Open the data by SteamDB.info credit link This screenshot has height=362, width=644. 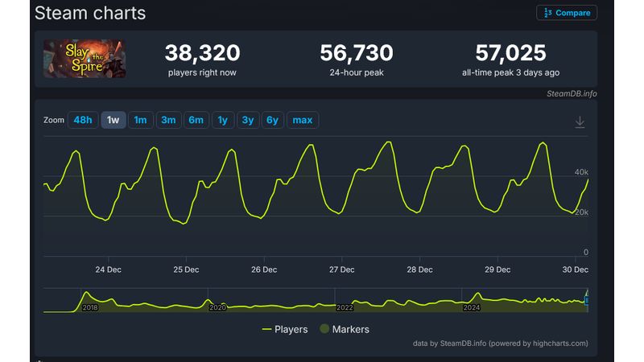click(500, 343)
